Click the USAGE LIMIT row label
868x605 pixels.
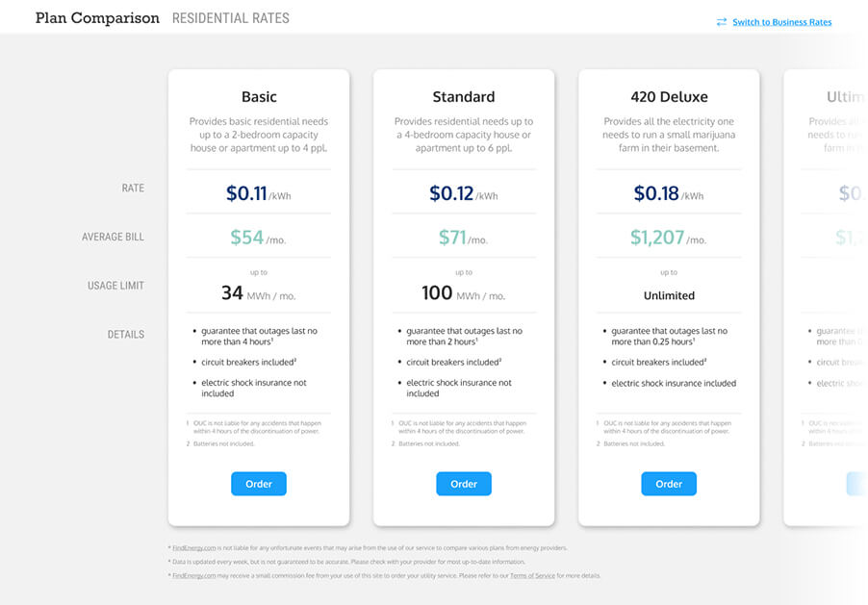[115, 285]
